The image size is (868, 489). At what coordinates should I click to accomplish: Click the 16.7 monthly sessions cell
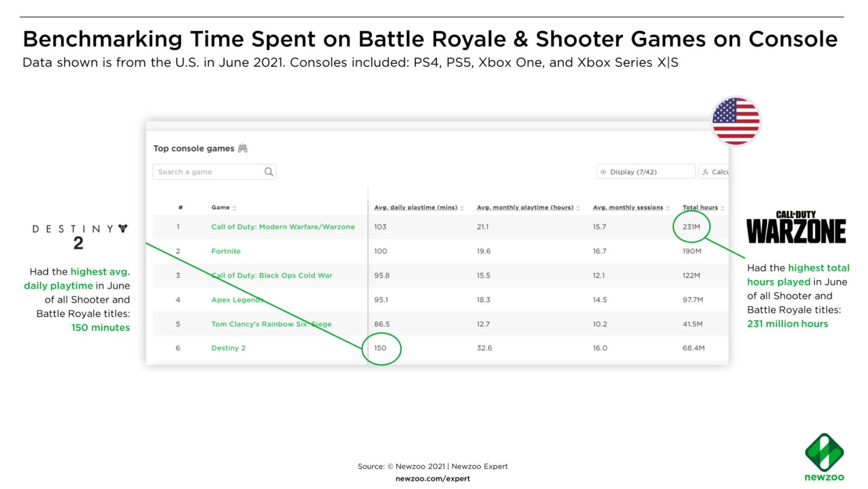[600, 251]
